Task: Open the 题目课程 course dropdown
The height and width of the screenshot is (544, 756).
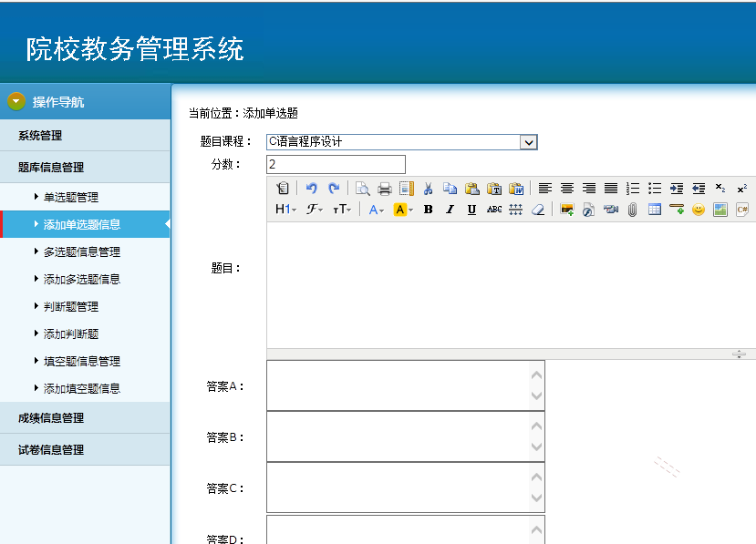Action: point(401,141)
